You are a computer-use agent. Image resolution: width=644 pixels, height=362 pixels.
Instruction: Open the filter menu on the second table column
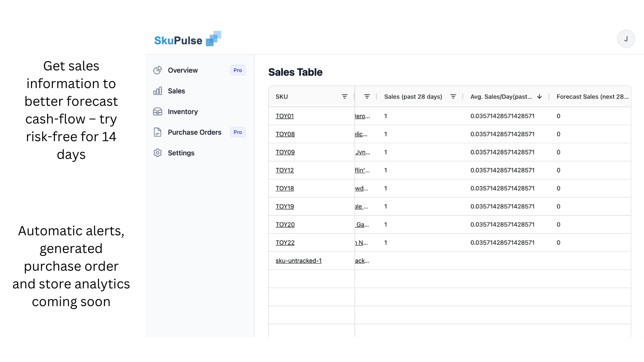pos(367,96)
